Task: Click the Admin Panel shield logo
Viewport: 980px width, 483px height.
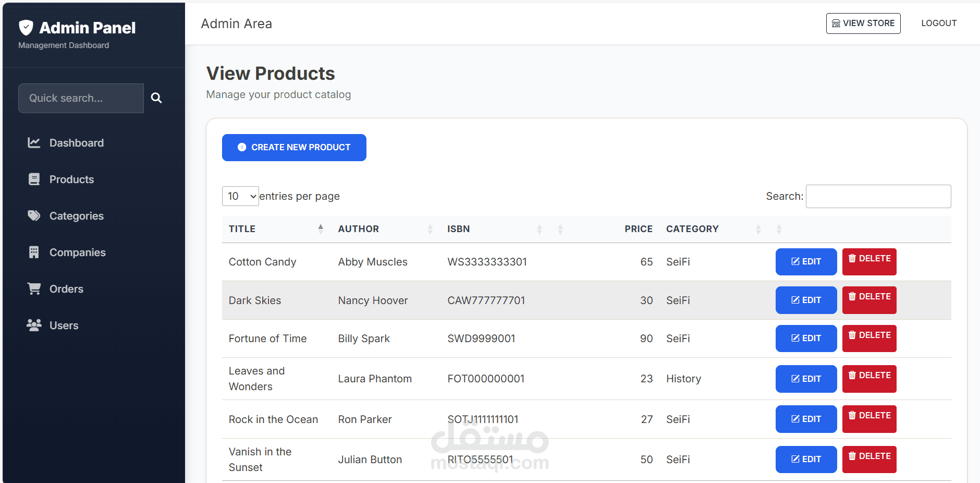Action: [x=26, y=28]
